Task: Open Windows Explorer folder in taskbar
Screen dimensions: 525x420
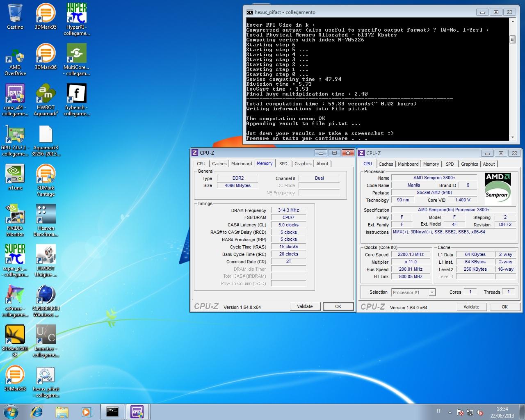Action: click(x=62, y=411)
